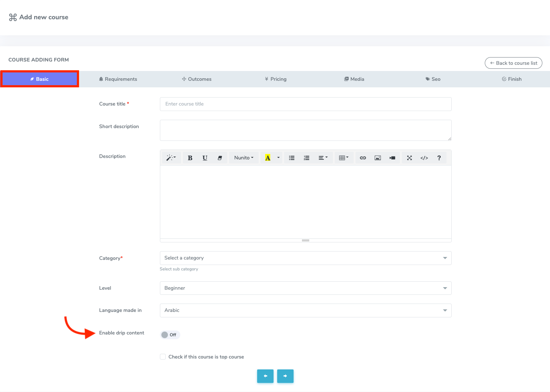Check the top course checkbox
Viewport: 550px width, 392px height.
[x=163, y=357]
